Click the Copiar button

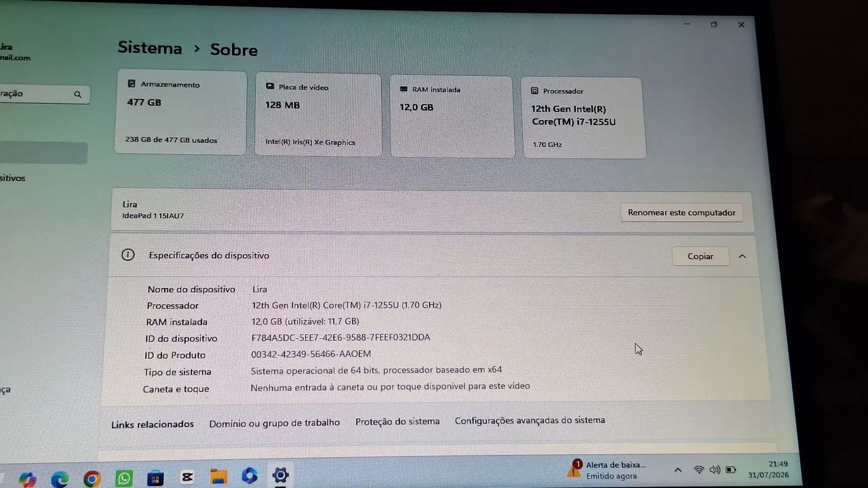(x=701, y=256)
